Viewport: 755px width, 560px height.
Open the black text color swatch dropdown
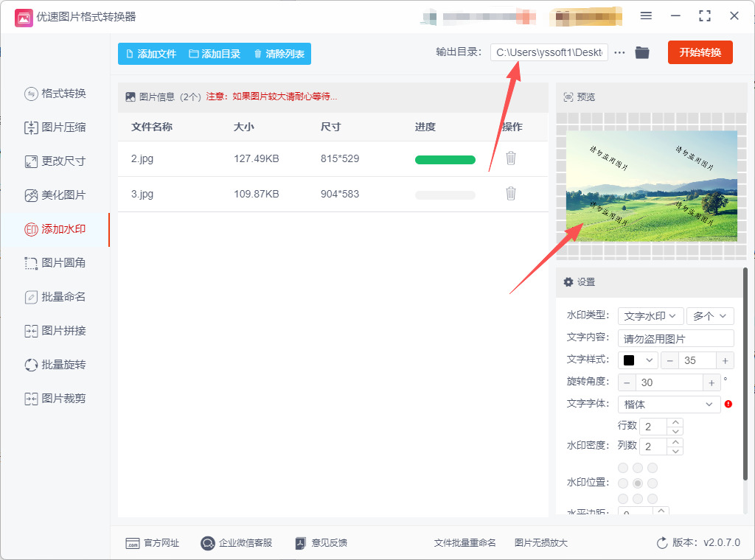[x=638, y=360]
